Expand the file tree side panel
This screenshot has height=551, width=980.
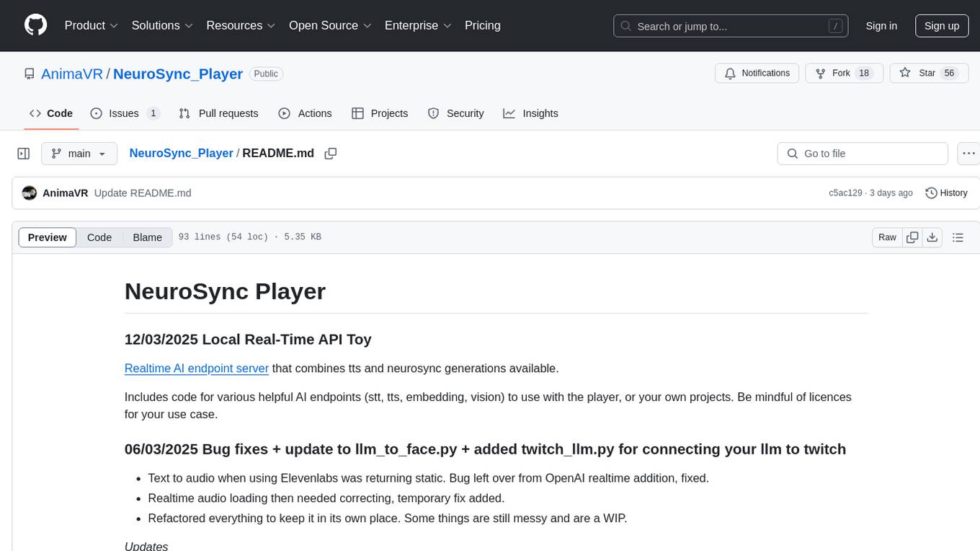pyautogui.click(x=24, y=154)
